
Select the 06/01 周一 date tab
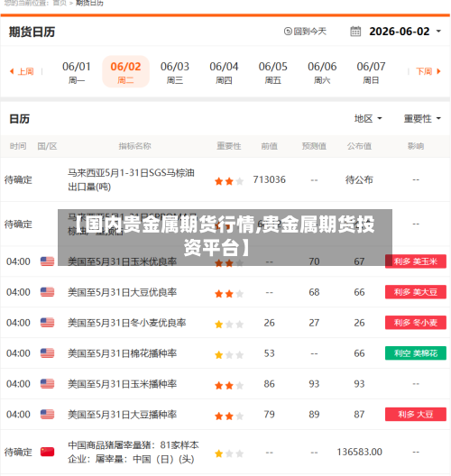pyautogui.click(x=77, y=72)
